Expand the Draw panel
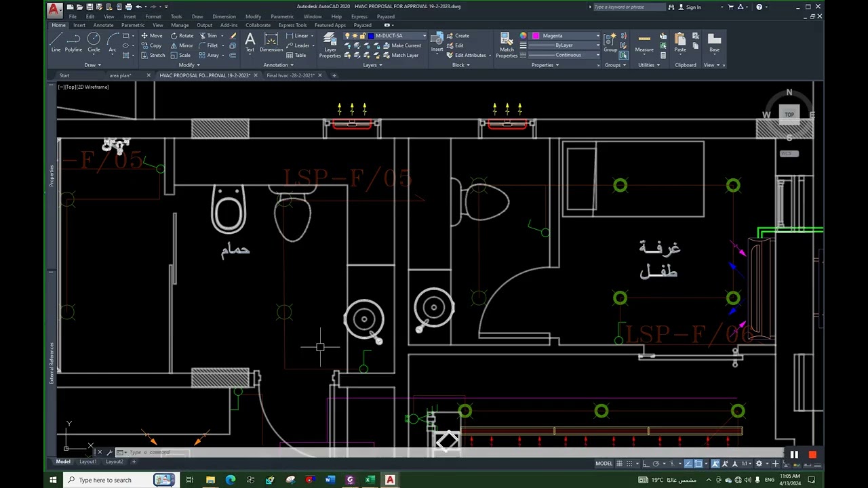The image size is (868, 488). (92, 65)
